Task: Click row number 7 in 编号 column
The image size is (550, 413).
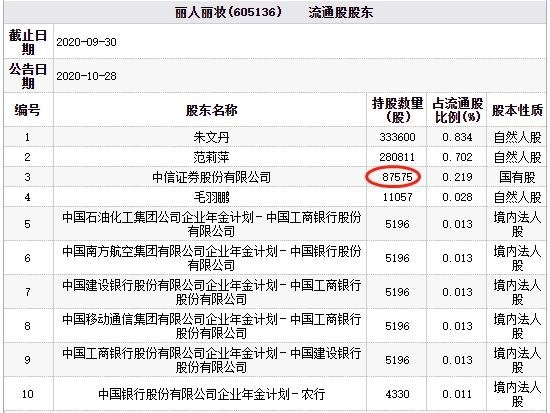Action: click(27, 292)
